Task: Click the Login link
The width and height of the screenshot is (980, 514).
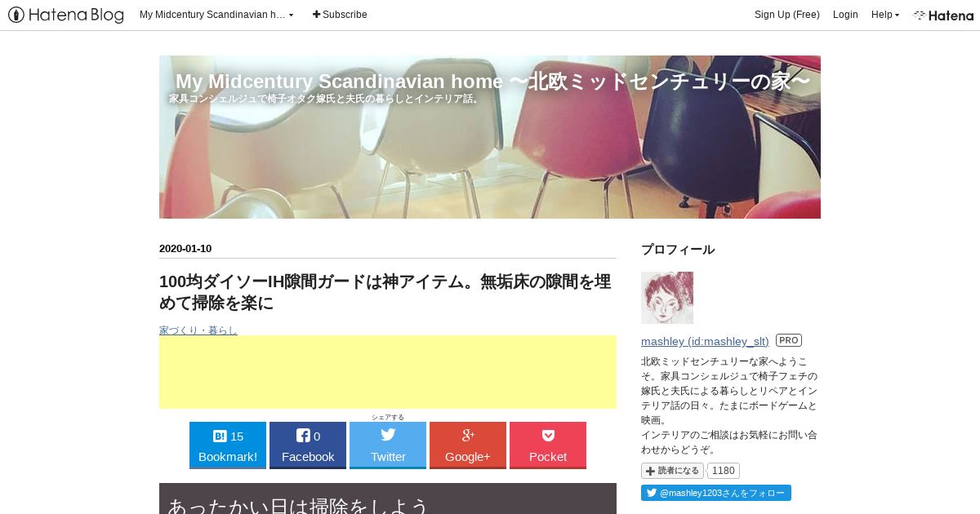Action: point(845,15)
